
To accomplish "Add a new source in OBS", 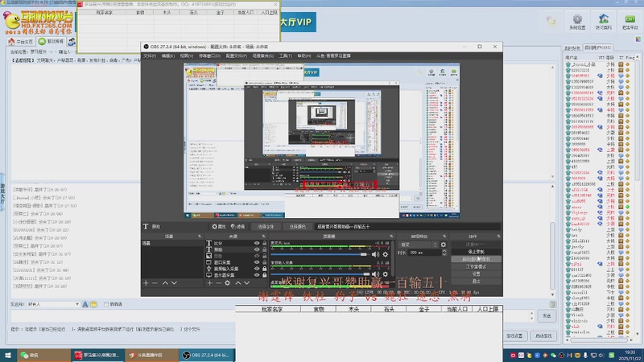I will click(209, 283).
